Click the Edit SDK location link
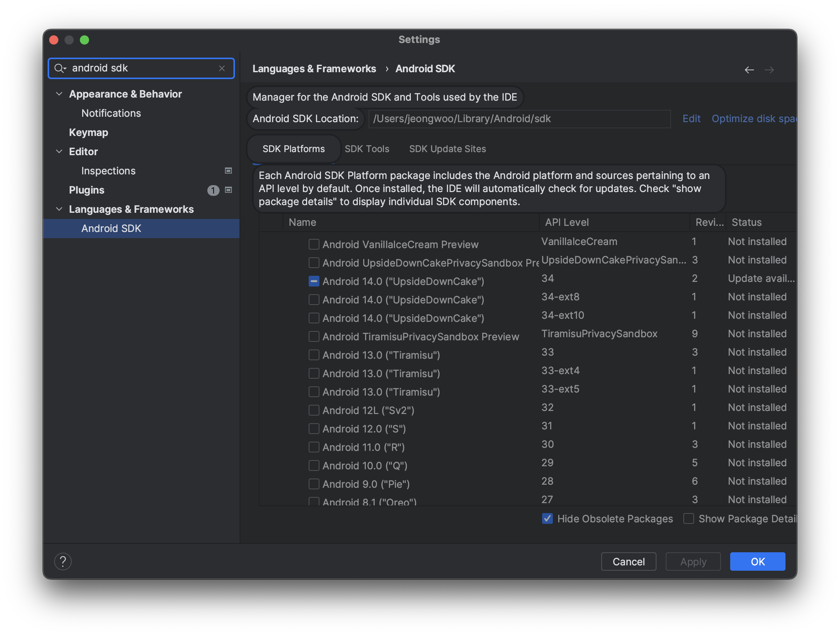840x636 pixels. pos(691,119)
